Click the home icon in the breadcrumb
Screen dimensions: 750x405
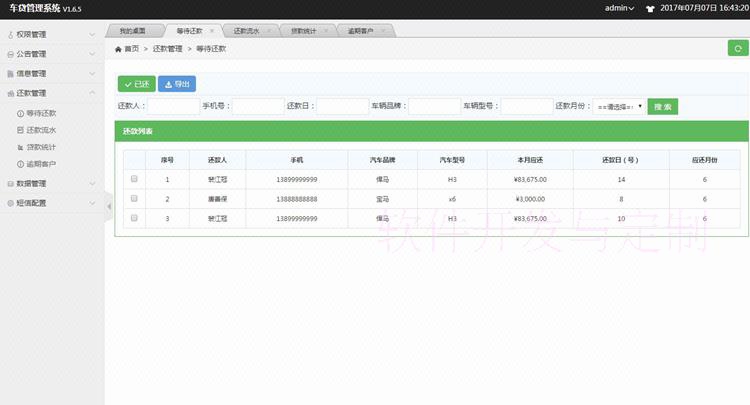click(118, 49)
